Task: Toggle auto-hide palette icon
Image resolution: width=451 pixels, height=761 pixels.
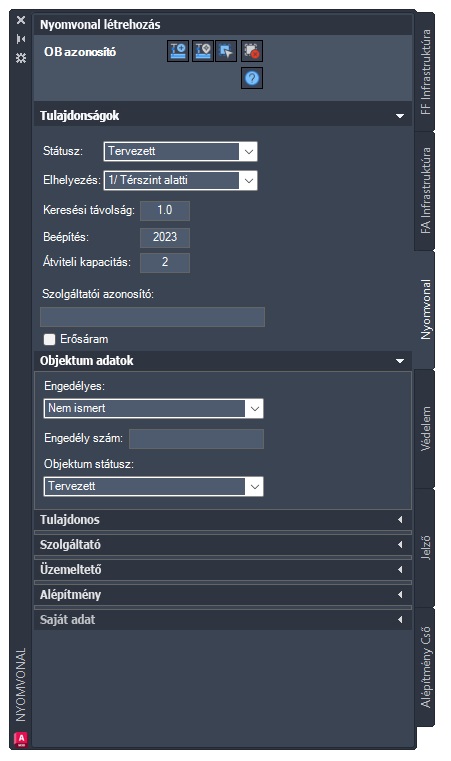Action: click(x=20, y=39)
